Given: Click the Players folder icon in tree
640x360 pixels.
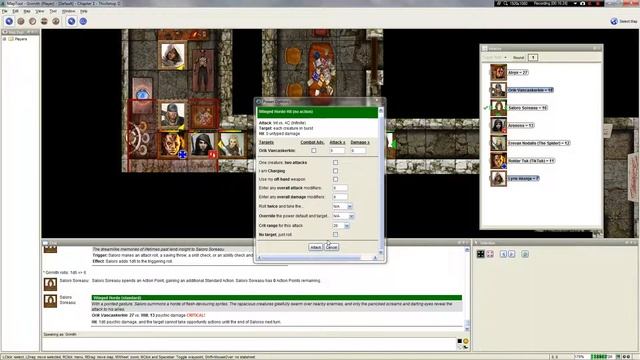Looking at the screenshot, I should [11, 39].
